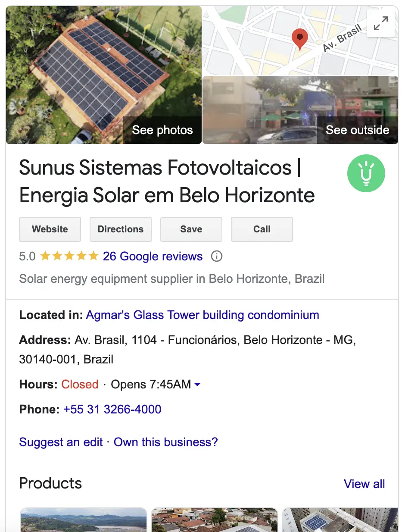Expand the opening hours dropdown arrow
This screenshot has height=532, width=405.
click(197, 384)
